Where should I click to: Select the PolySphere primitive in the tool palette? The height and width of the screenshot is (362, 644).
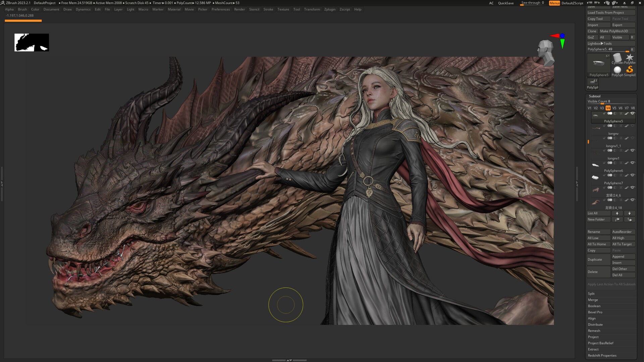coord(617,69)
